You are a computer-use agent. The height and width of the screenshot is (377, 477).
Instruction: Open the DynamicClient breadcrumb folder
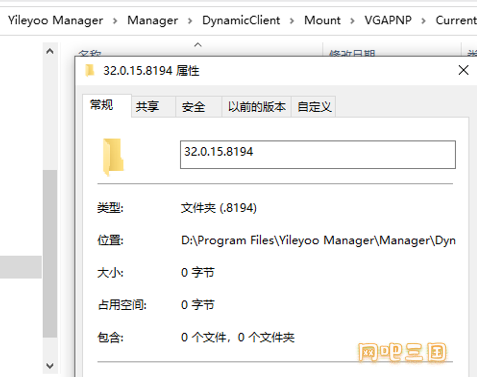tap(241, 20)
